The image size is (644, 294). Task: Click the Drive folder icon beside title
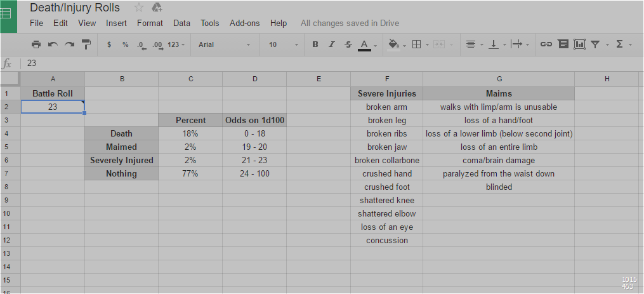157,8
